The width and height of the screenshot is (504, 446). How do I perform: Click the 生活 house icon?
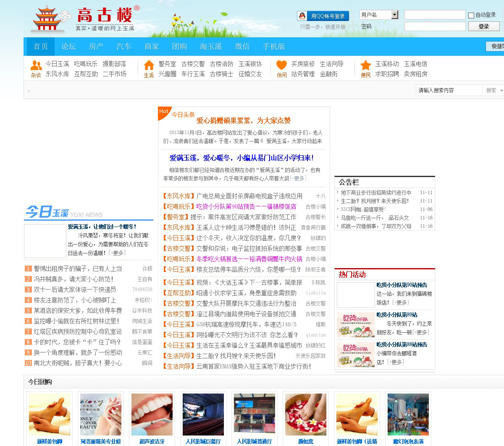click(149, 65)
